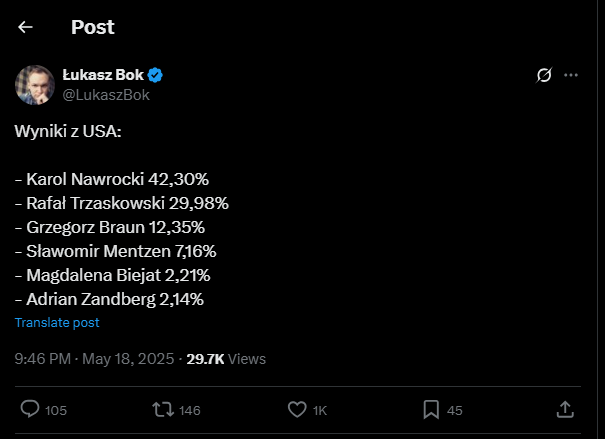This screenshot has width=605, height=439.
Task: Click the 1K likes count
Action: pyautogui.click(x=320, y=409)
